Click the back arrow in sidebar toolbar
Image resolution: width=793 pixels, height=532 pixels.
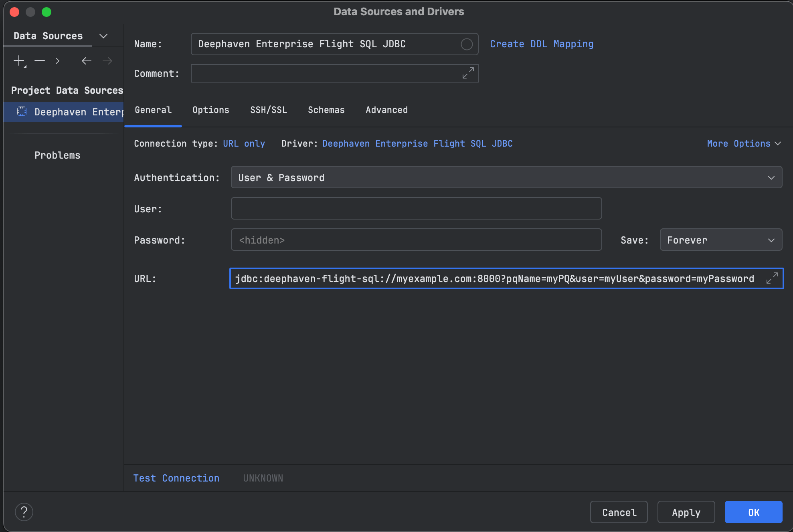click(87, 61)
